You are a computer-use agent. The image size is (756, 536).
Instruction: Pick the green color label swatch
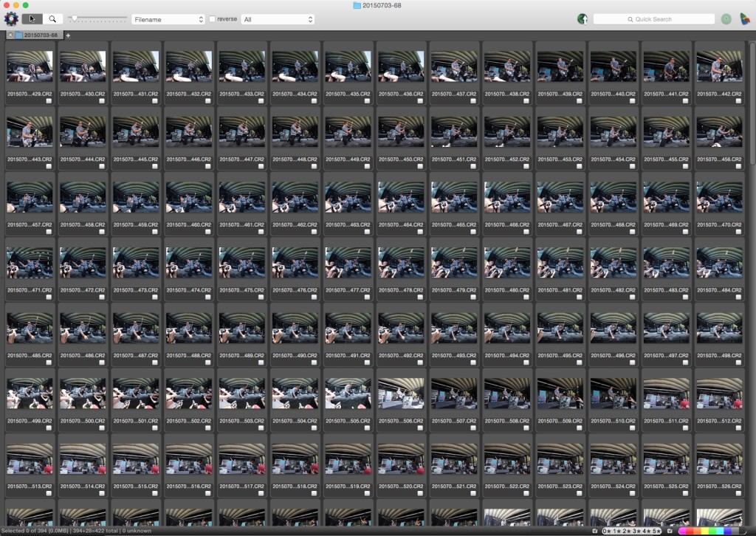(x=712, y=531)
